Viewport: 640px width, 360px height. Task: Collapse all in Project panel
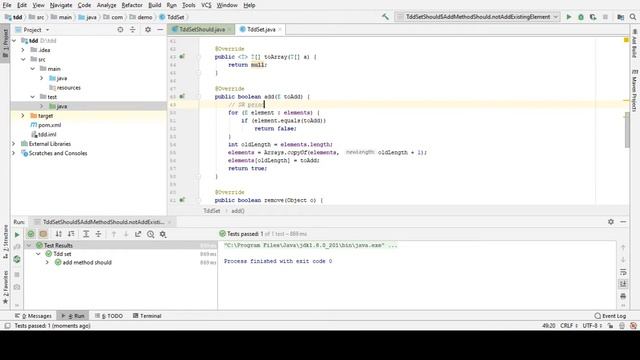[x=133, y=30]
